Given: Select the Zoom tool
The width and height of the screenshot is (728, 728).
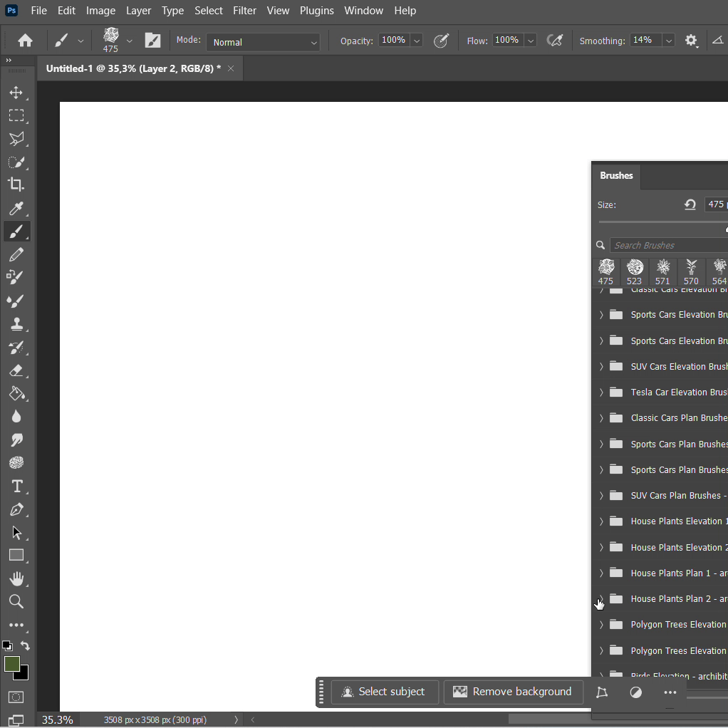Looking at the screenshot, I should coord(16,602).
